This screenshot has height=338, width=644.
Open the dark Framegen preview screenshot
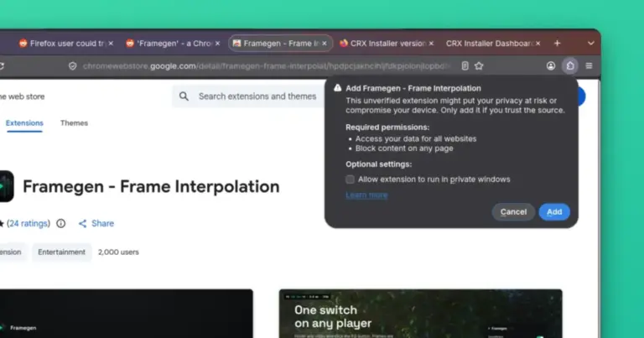coord(126,314)
